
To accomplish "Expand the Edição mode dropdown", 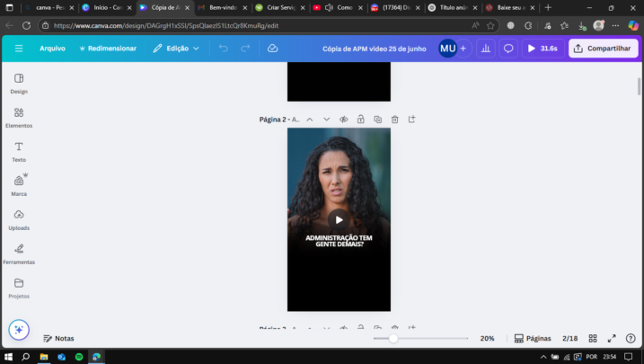I will click(176, 49).
